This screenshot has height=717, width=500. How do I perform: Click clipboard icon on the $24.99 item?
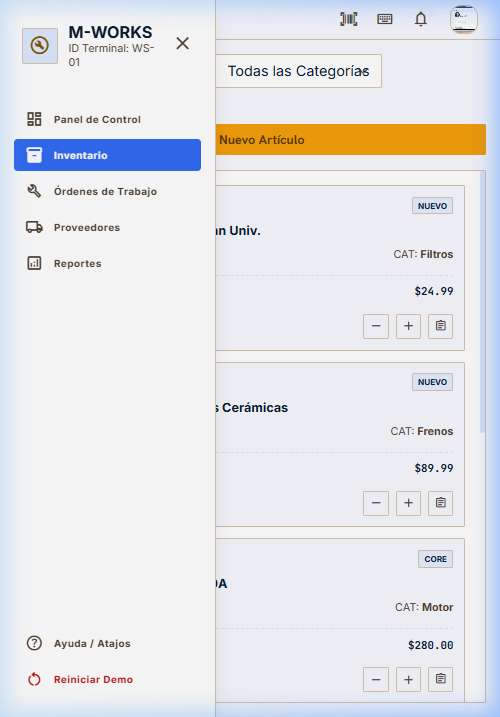441,326
